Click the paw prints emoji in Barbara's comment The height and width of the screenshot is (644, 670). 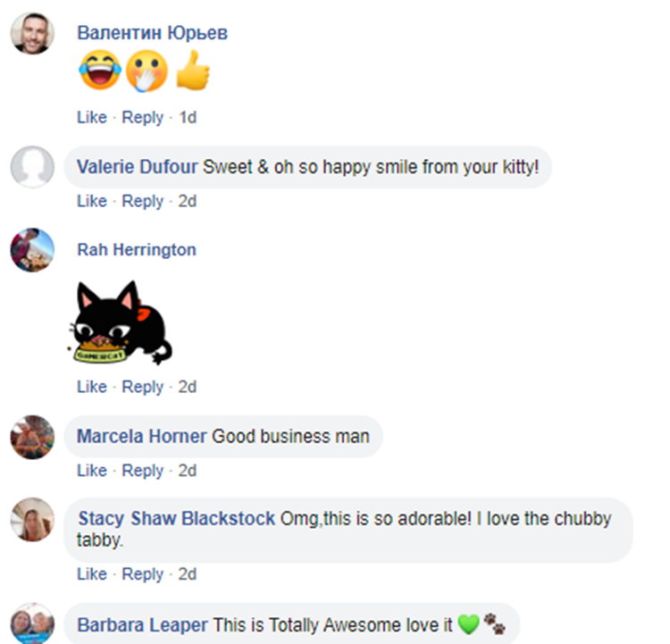[x=494, y=624]
